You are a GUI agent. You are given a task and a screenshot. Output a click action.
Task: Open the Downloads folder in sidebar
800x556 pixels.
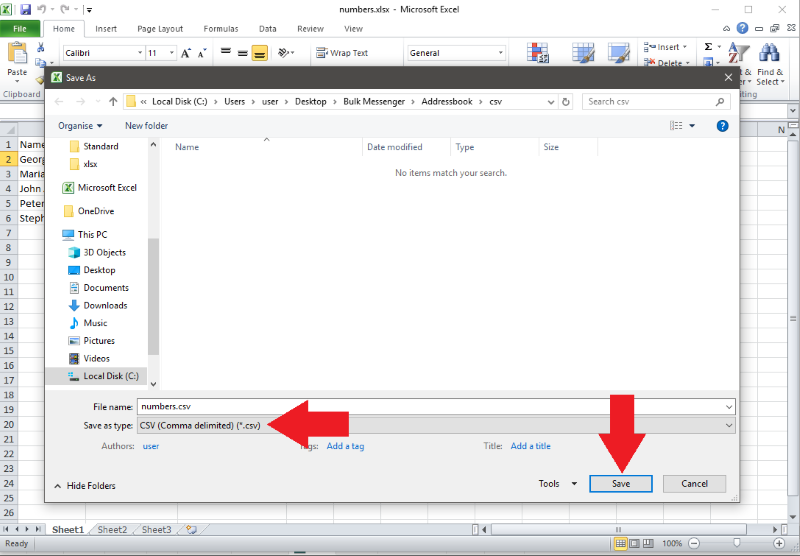click(x=105, y=306)
